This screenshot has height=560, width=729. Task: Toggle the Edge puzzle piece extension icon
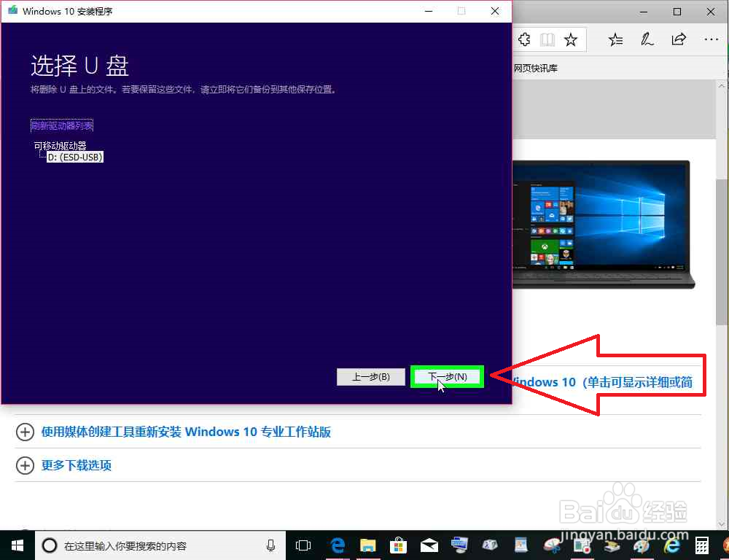(x=524, y=39)
